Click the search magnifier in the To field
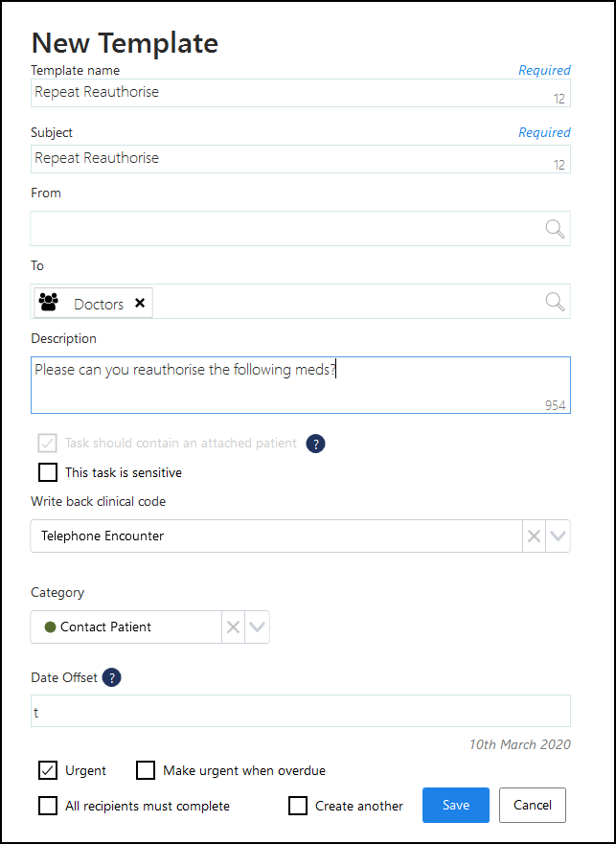This screenshot has width=616, height=844. click(x=555, y=302)
